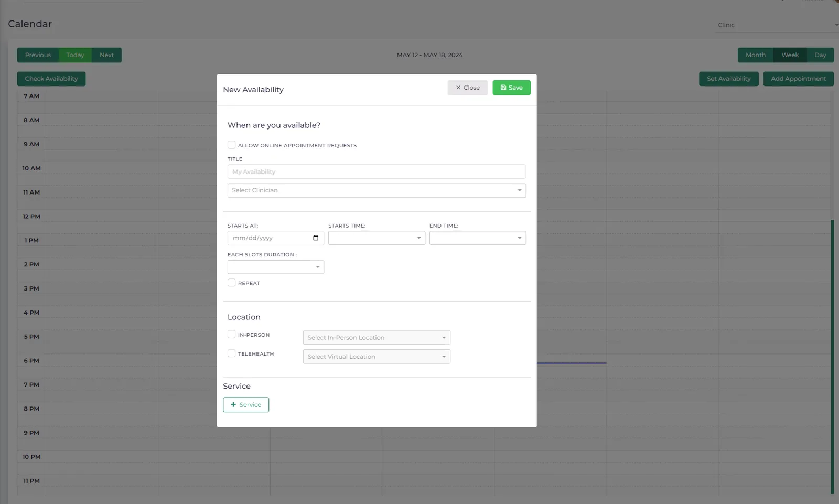Open the Clinic selector dropdown
Viewport: 839px width, 504px height.
[778, 25]
